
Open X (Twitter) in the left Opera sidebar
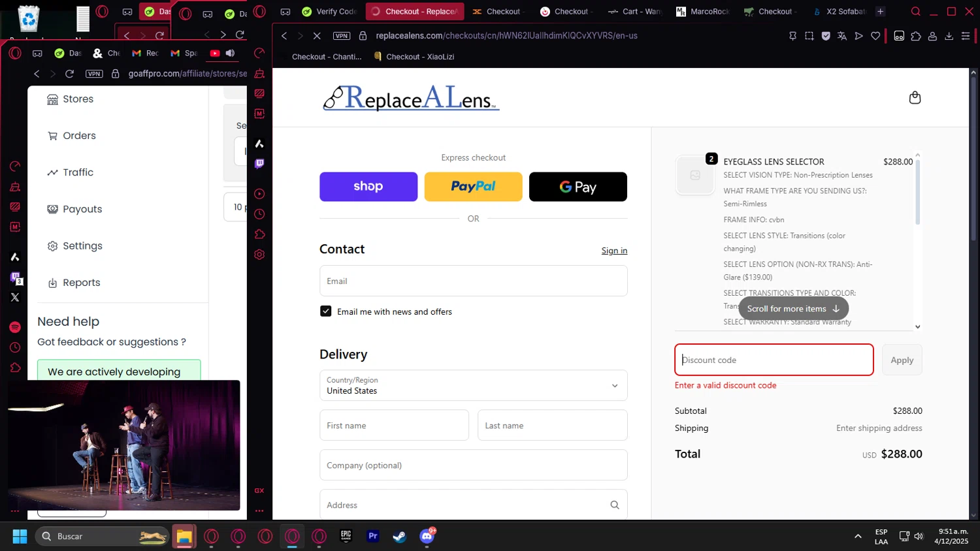click(15, 297)
